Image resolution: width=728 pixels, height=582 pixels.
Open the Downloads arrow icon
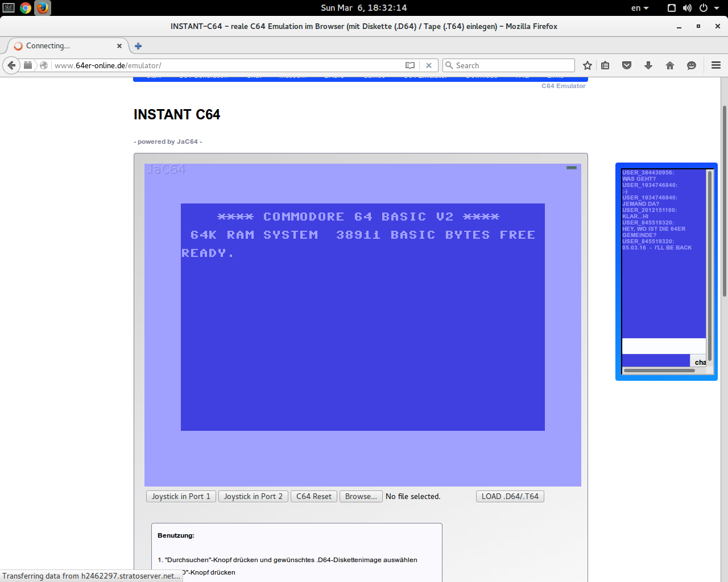tap(648, 65)
